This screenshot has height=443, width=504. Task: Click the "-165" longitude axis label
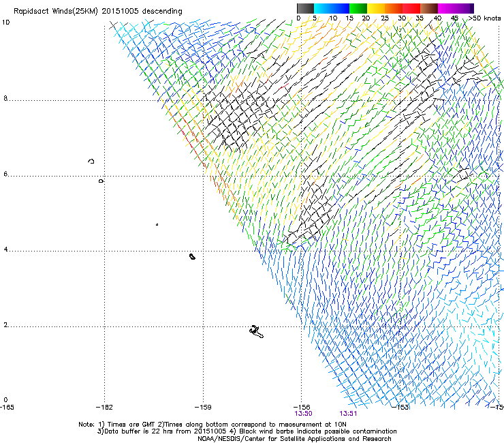point(7,408)
